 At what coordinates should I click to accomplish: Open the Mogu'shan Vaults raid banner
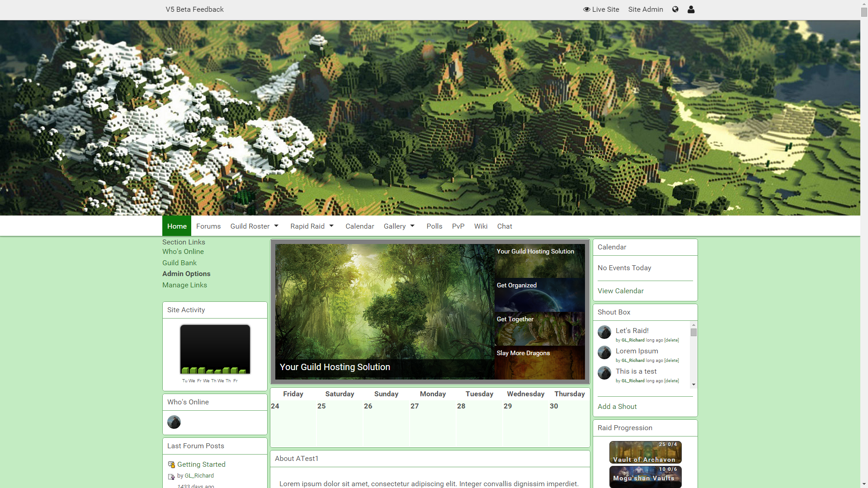pyautogui.click(x=645, y=477)
